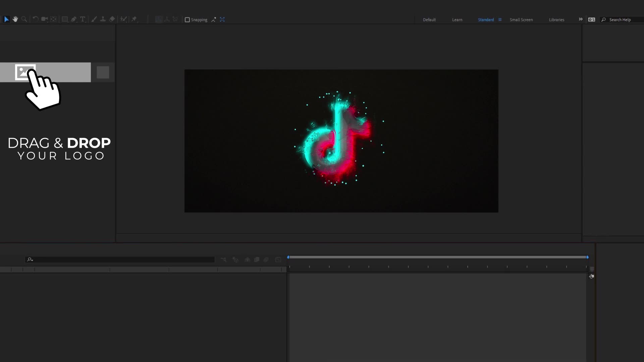The width and height of the screenshot is (644, 362).
Task: Open the Composition Mini-Flowchart icon
Action: tap(224, 260)
